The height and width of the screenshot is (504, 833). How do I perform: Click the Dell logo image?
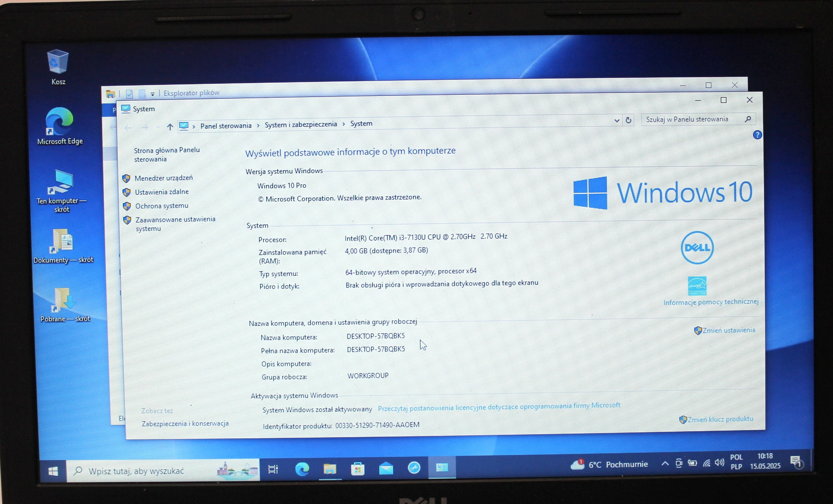click(x=697, y=248)
